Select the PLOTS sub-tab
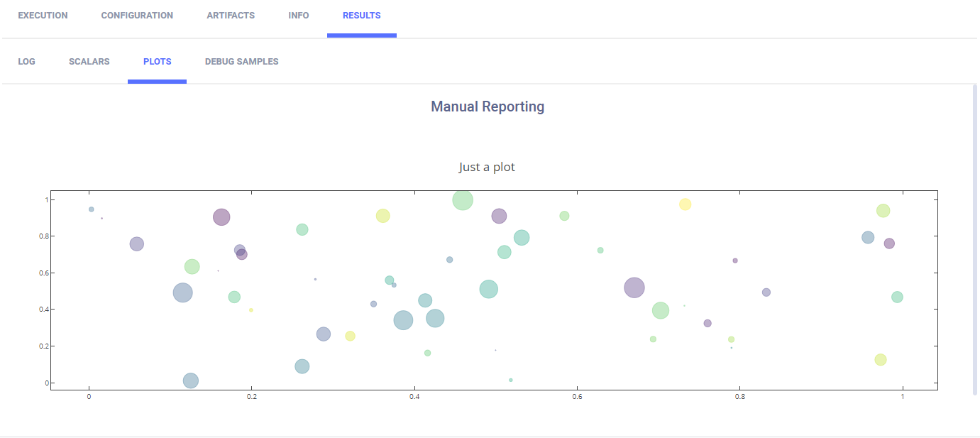Image resolution: width=980 pixels, height=438 pixels. click(x=157, y=62)
